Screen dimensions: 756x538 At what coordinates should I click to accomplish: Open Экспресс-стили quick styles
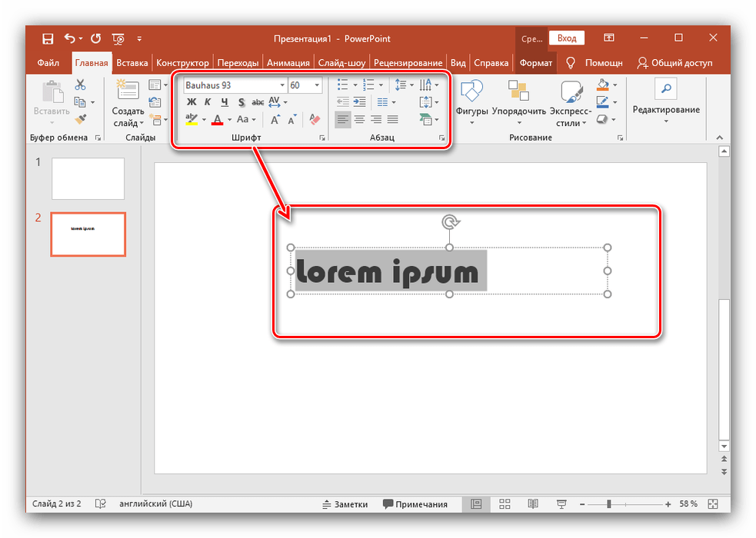(571, 103)
